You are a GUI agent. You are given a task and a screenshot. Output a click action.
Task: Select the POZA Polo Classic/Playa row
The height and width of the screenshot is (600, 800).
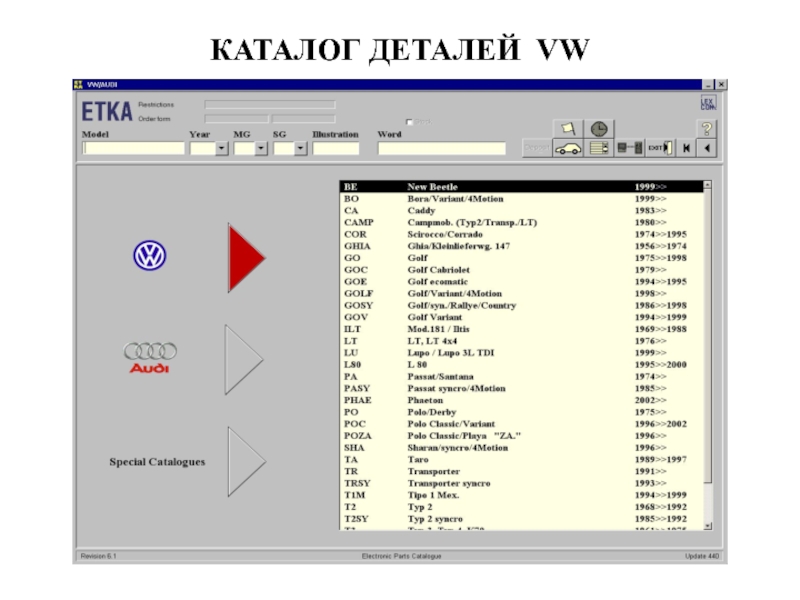click(521, 436)
